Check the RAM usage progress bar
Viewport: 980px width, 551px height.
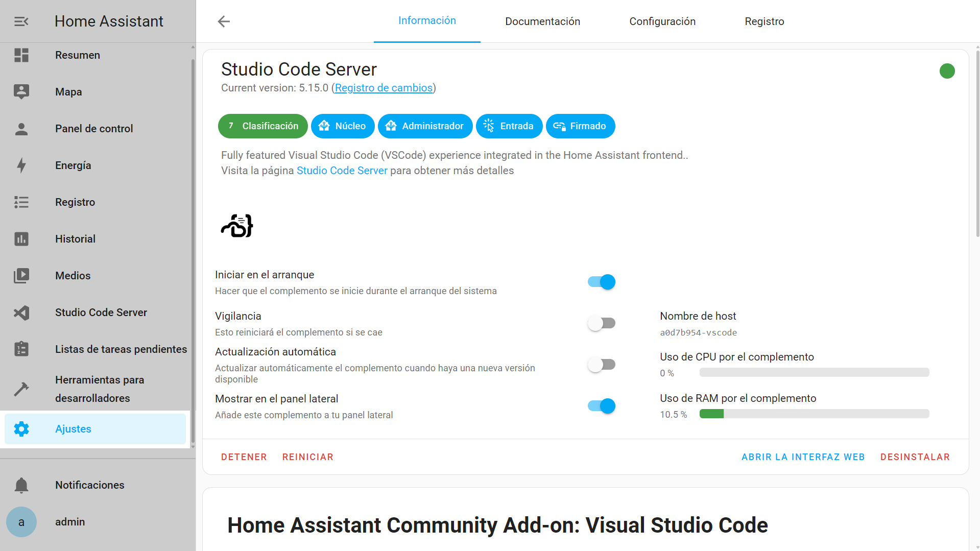(x=814, y=414)
